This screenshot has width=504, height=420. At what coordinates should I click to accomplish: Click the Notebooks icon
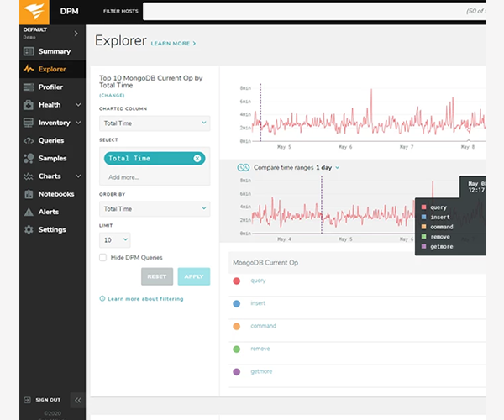point(29,194)
